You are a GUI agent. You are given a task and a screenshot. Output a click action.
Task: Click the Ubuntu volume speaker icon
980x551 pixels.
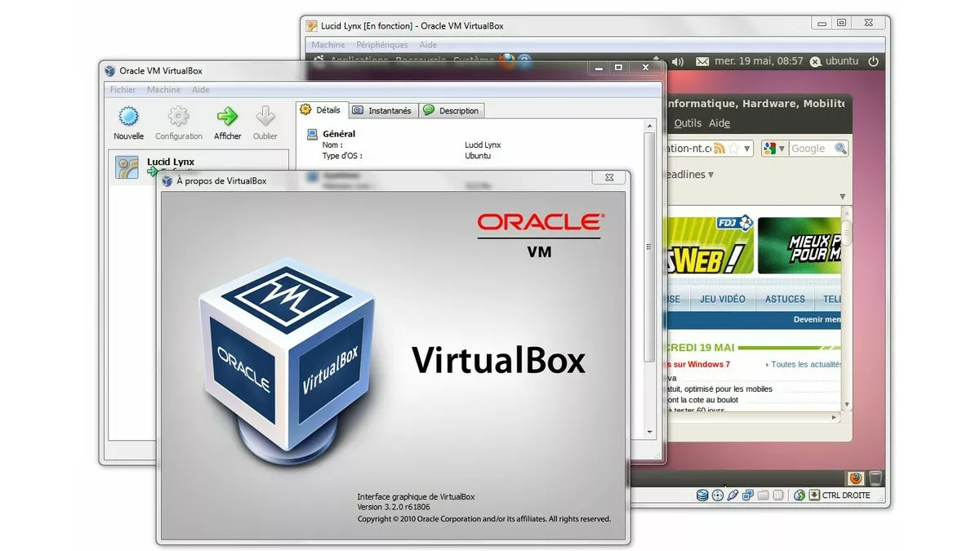[677, 61]
